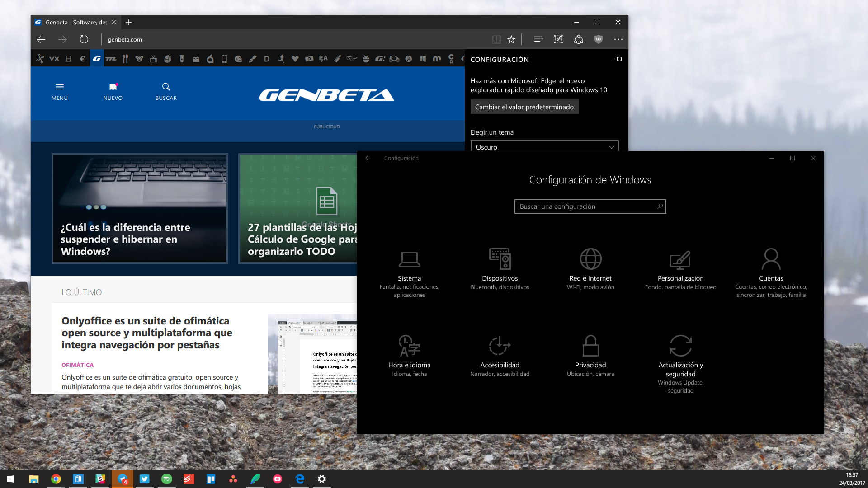
Task: Open the film strip site icon in favorites bar
Action: point(68,59)
